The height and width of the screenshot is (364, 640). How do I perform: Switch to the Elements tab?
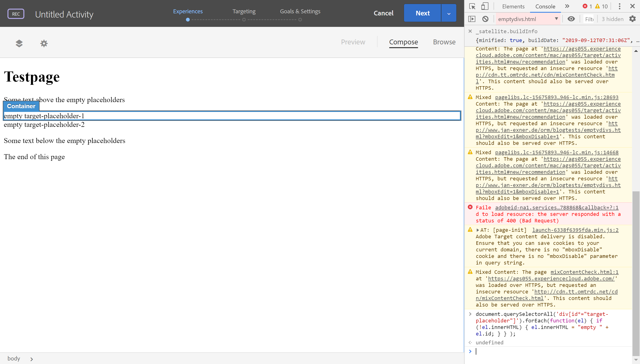(513, 6)
